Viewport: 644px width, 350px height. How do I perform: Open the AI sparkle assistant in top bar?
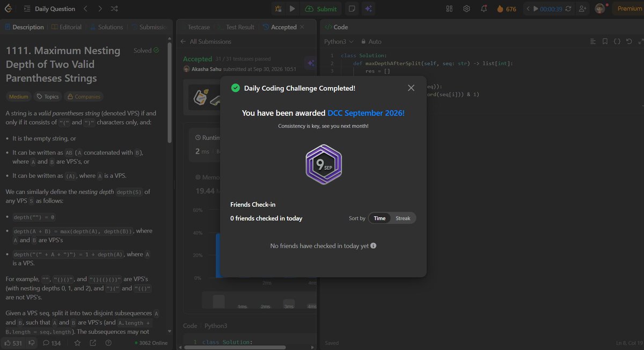click(x=368, y=9)
